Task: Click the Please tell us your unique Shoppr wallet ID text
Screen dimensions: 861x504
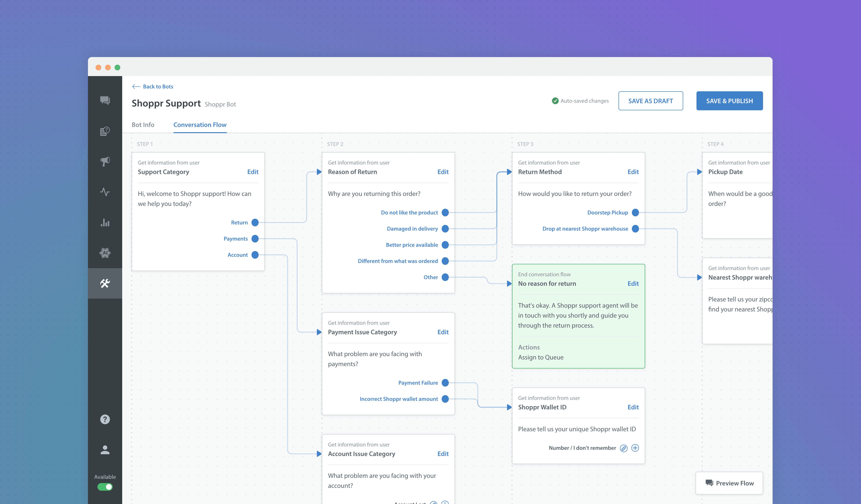Action: (577, 429)
